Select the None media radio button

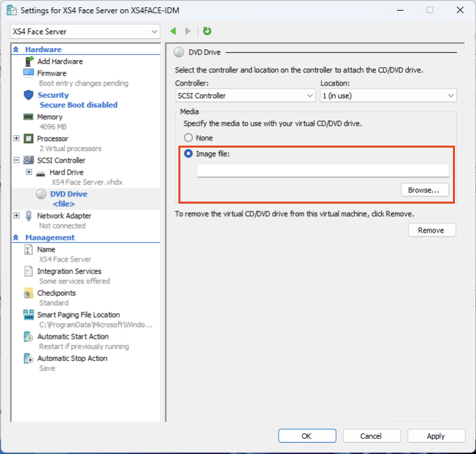coord(188,138)
